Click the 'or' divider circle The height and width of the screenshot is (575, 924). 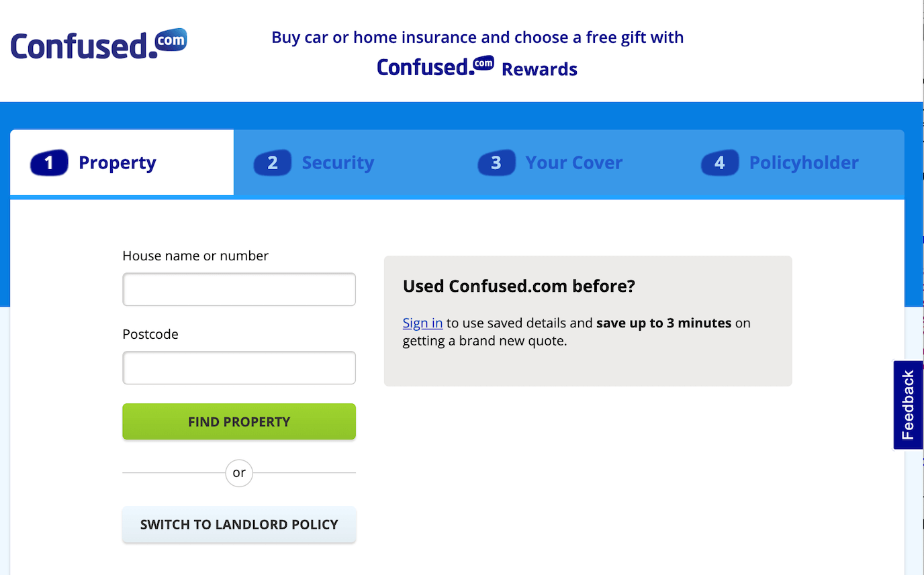[238, 473]
